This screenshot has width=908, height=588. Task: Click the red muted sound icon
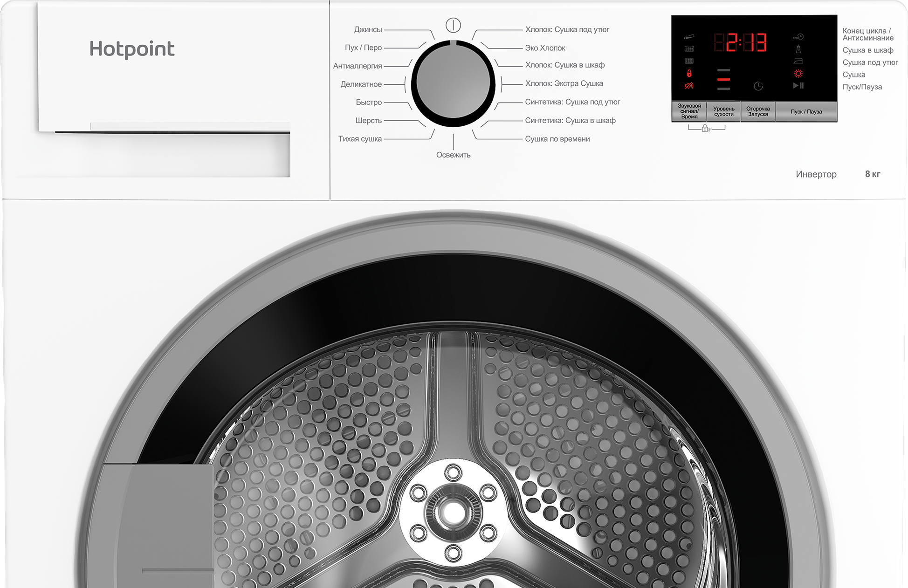click(689, 86)
